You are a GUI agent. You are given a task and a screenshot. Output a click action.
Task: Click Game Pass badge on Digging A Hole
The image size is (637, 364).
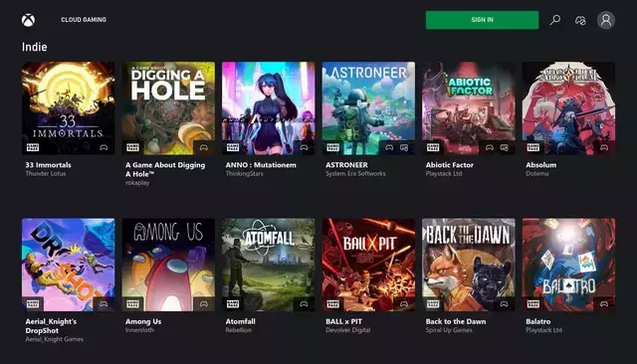132,147
